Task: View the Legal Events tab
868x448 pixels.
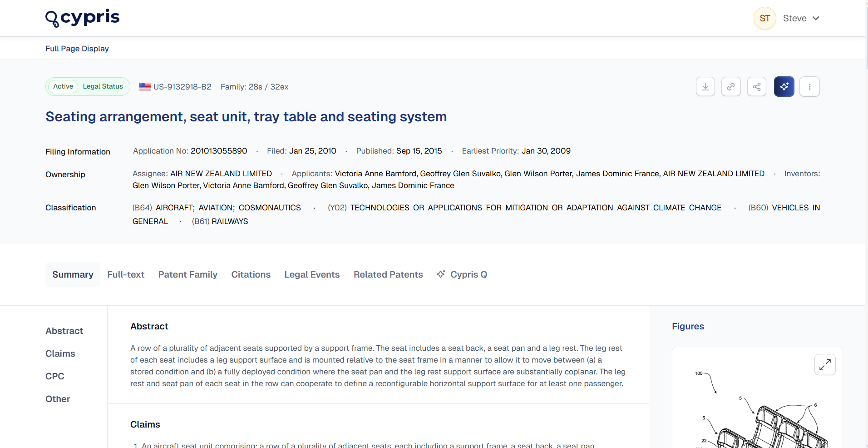Action: point(312,274)
